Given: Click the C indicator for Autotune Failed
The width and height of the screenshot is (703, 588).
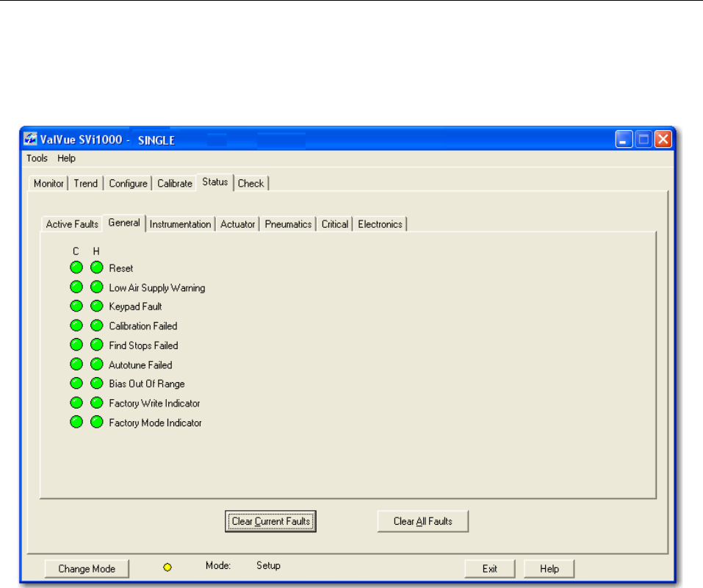Looking at the screenshot, I should tap(76, 364).
